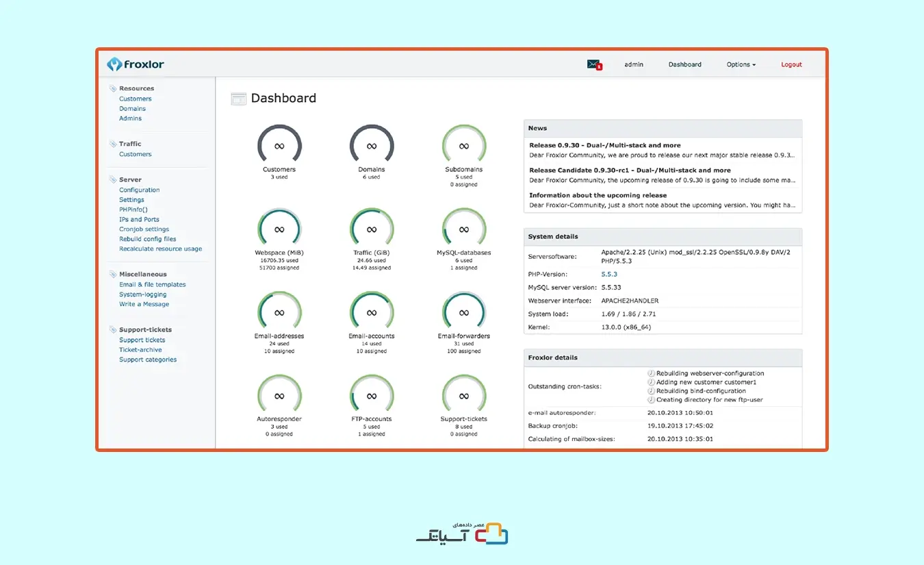Open Rebuild config files link
924x565 pixels.
(x=147, y=239)
